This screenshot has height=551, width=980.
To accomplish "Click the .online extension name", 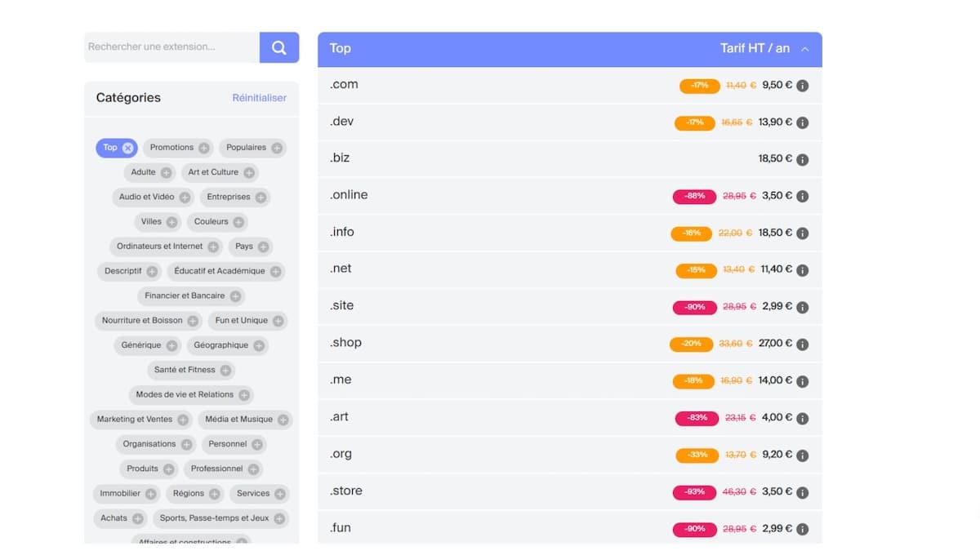I will coord(349,194).
